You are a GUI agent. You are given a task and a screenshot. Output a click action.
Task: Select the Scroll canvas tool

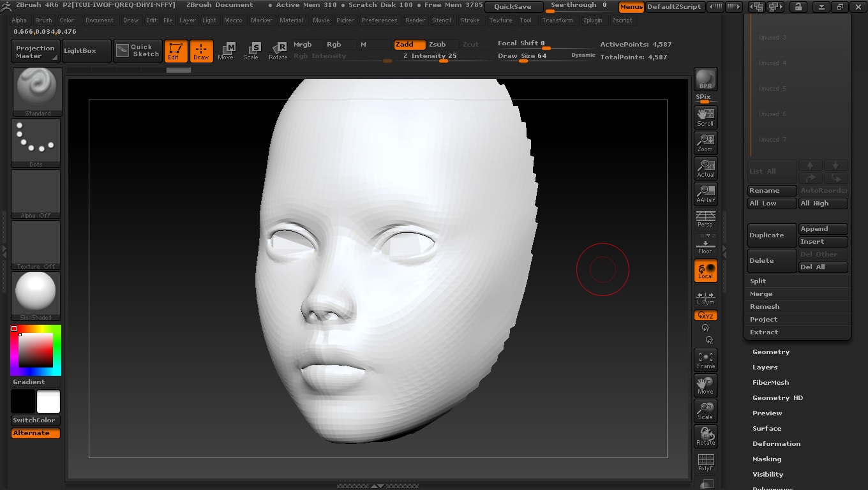pyautogui.click(x=705, y=117)
